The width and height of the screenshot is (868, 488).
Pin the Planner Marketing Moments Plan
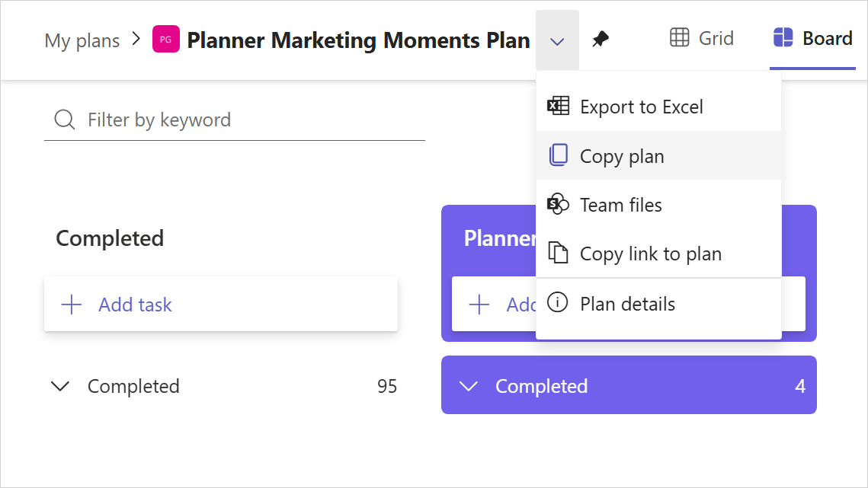(600, 38)
